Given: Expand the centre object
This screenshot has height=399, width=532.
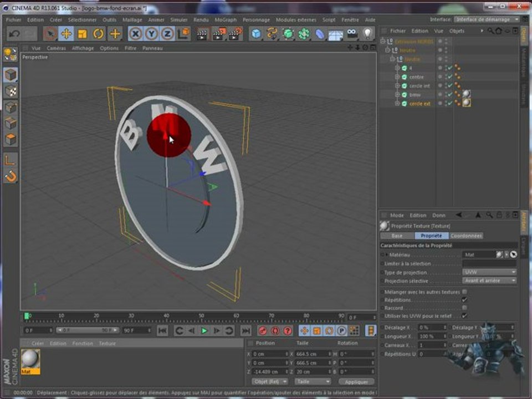Looking at the screenshot, I should click(x=397, y=77).
